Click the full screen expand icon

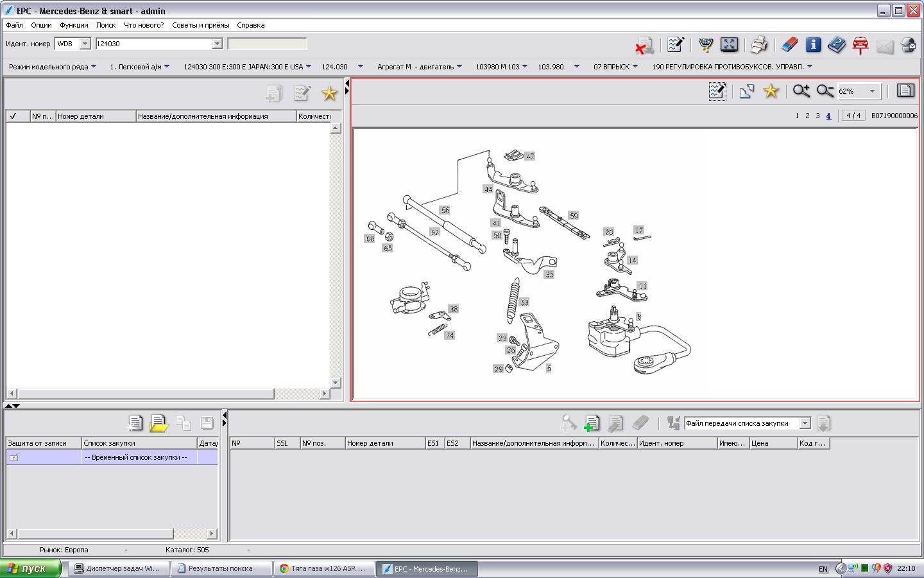coord(729,44)
